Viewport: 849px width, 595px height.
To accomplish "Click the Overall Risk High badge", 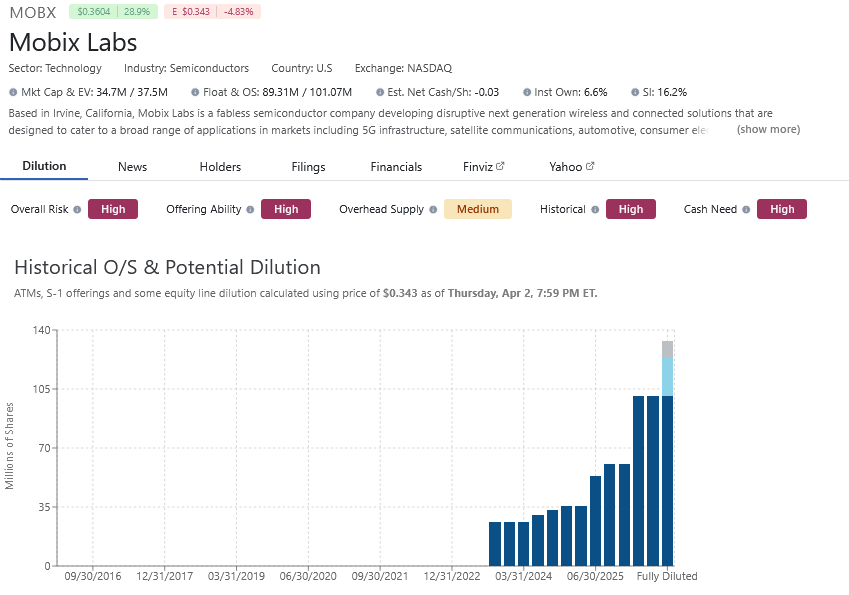I will tap(112, 209).
